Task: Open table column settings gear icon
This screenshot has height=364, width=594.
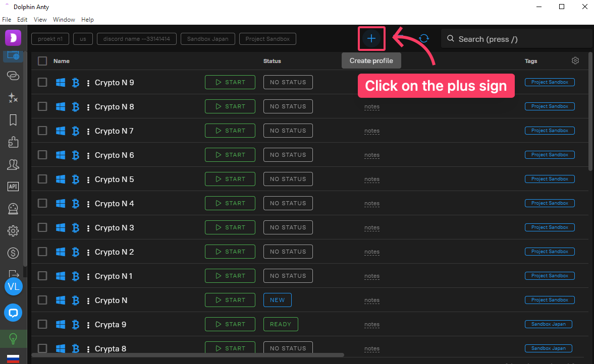Action: click(575, 60)
